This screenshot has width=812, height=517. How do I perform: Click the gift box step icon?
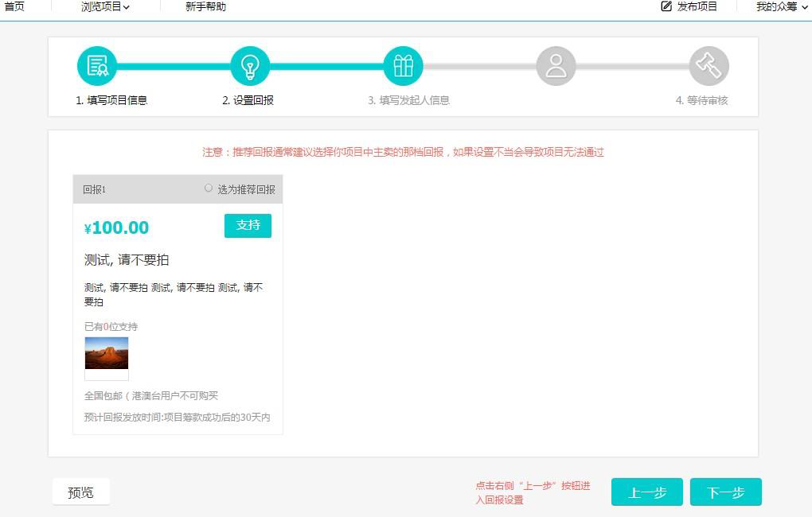pos(403,66)
